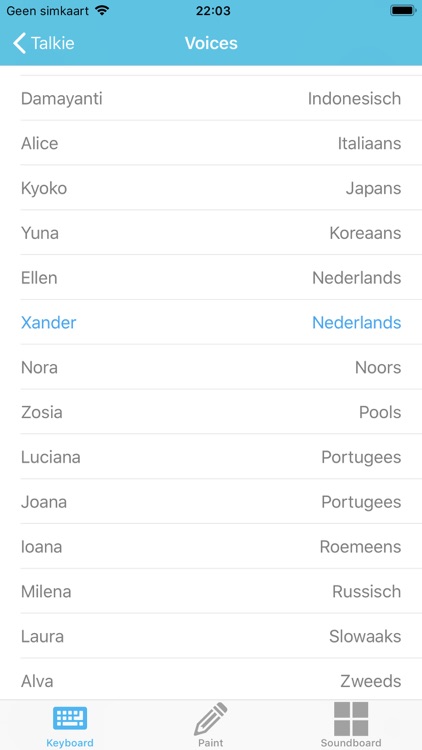Tap the back chevron icon
Image resolution: width=422 pixels, height=750 pixels.
click(x=19, y=43)
